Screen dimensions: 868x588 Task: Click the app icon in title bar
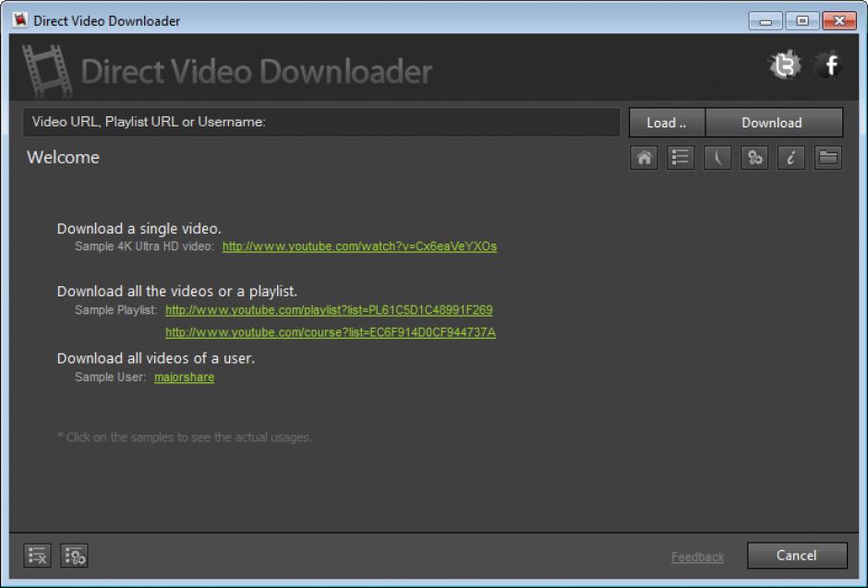coord(20,20)
